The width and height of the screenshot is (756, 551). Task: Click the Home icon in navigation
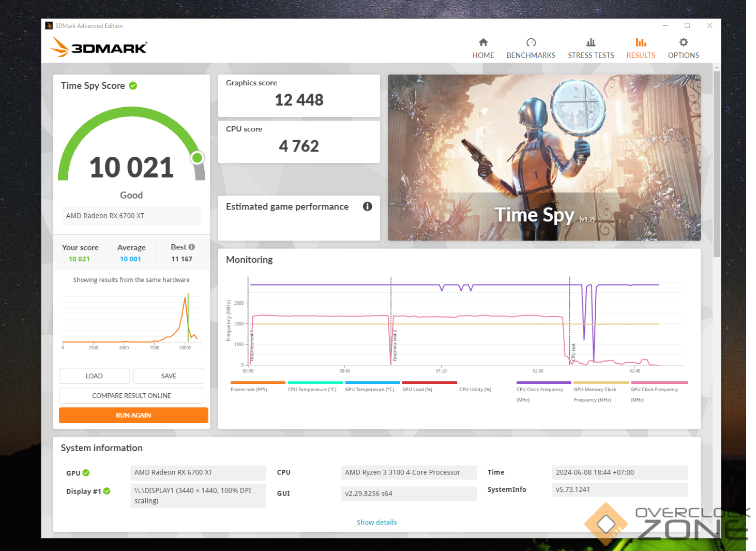483,42
